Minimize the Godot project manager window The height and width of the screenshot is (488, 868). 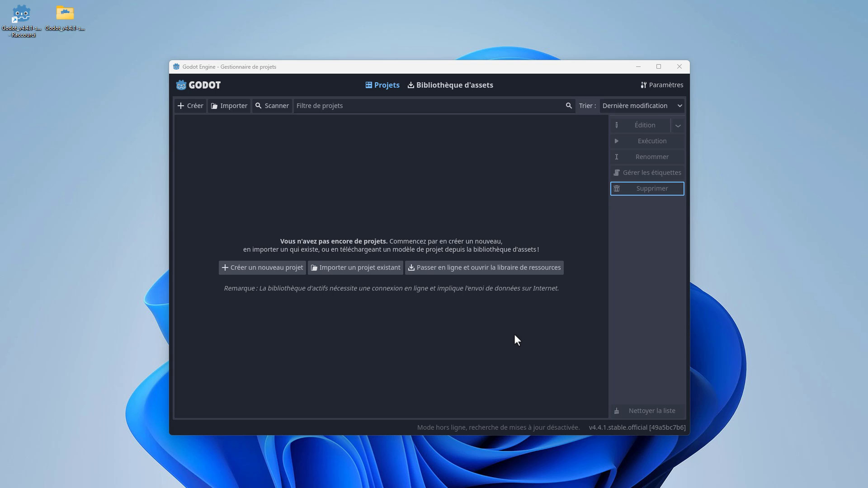coord(638,67)
